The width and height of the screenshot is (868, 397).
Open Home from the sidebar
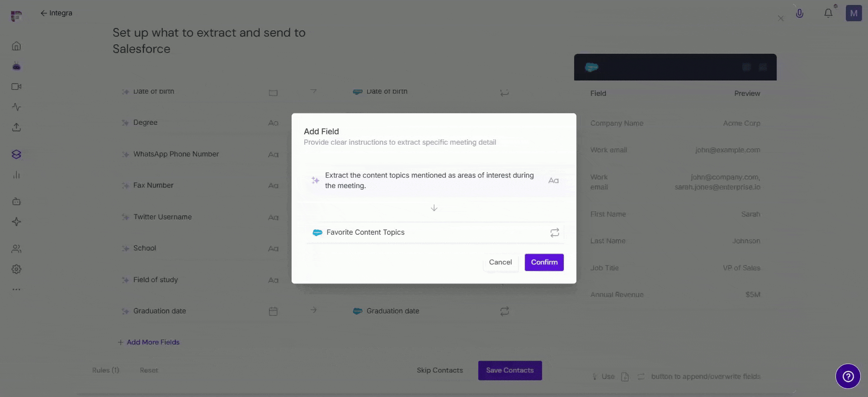(x=16, y=46)
